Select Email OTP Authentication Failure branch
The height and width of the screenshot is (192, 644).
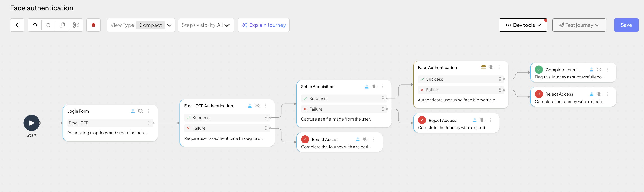(x=227, y=128)
